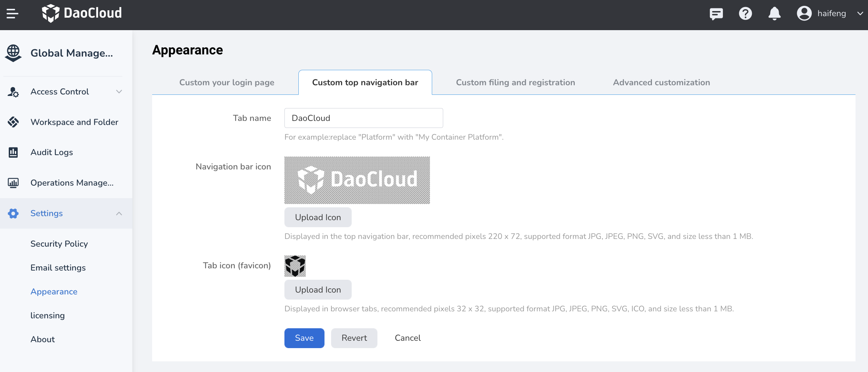This screenshot has height=372, width=868.
Task: Open the notifications bell icon
Action: point(774,14)
